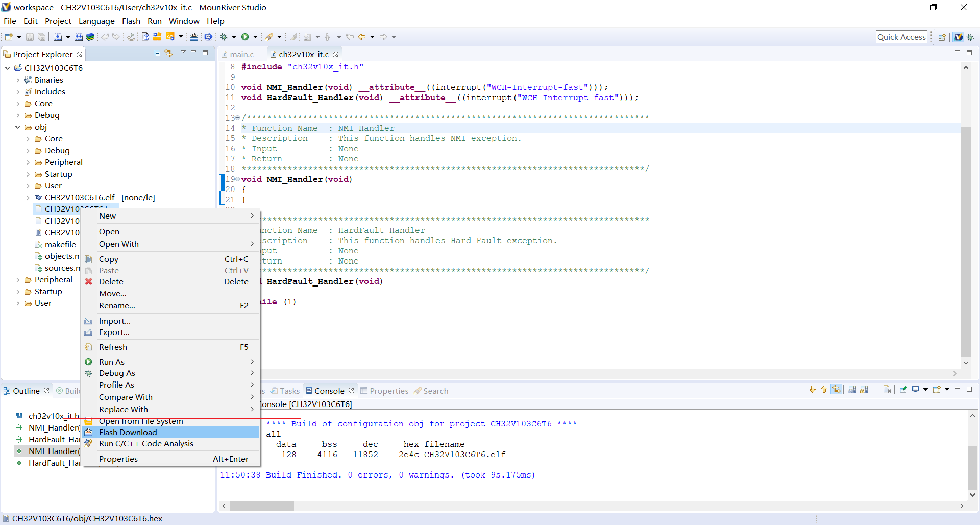The image size is (980, 525).
Task: Open the Run button dropdown arrow
Action: pyautogui.click(x=255, y=37)
